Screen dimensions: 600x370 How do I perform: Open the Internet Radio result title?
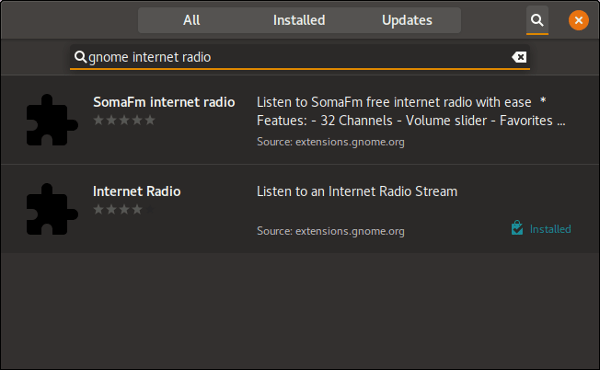[x=137, y=191]
